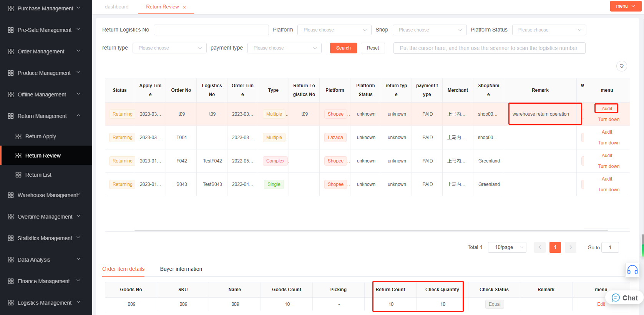Click the table refresh icon
This screenshot has height=315, width=644.
[x=622, y=66]
